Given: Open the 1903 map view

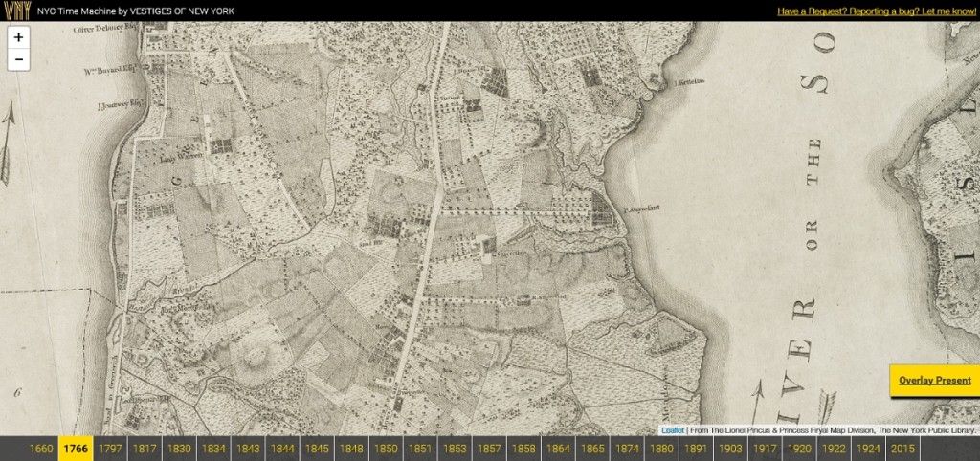Looking at the screenshot, I should pyautogui.click(x=730, y=449).
